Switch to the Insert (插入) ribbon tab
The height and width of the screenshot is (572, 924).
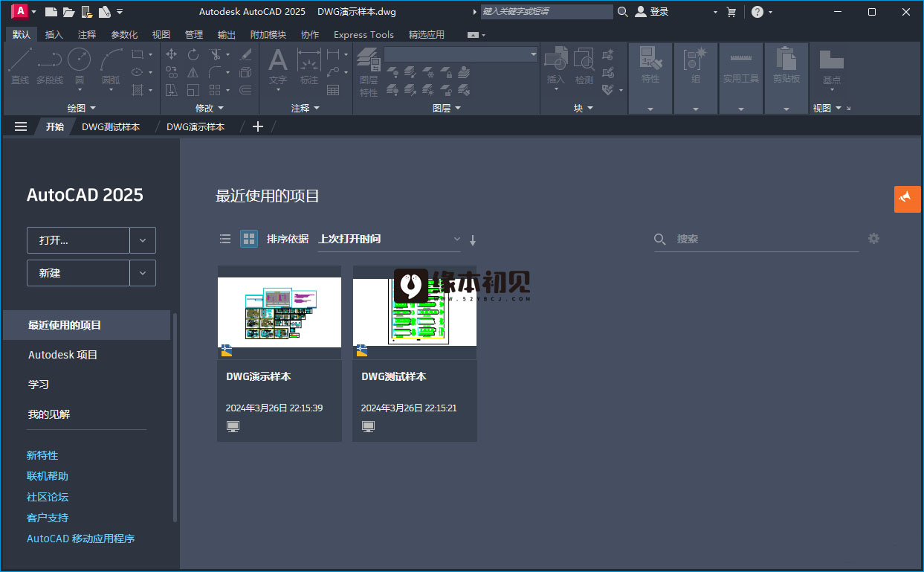coord(54,34)
